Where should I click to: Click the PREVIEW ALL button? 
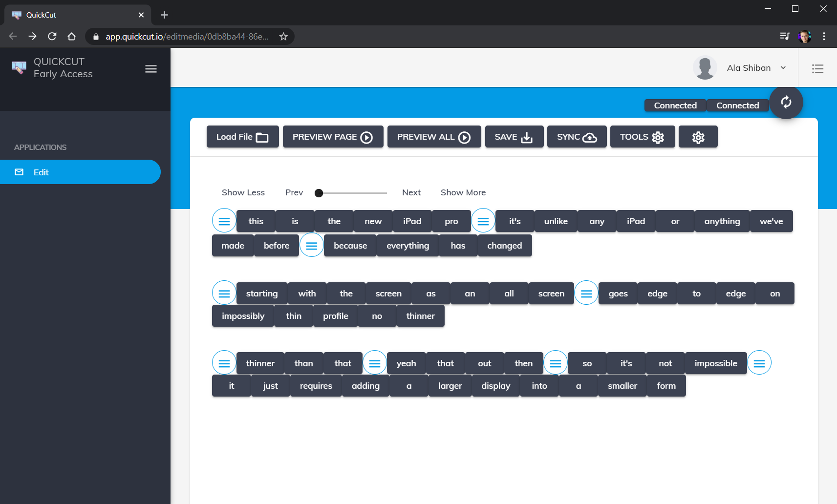tap(433, 137)
